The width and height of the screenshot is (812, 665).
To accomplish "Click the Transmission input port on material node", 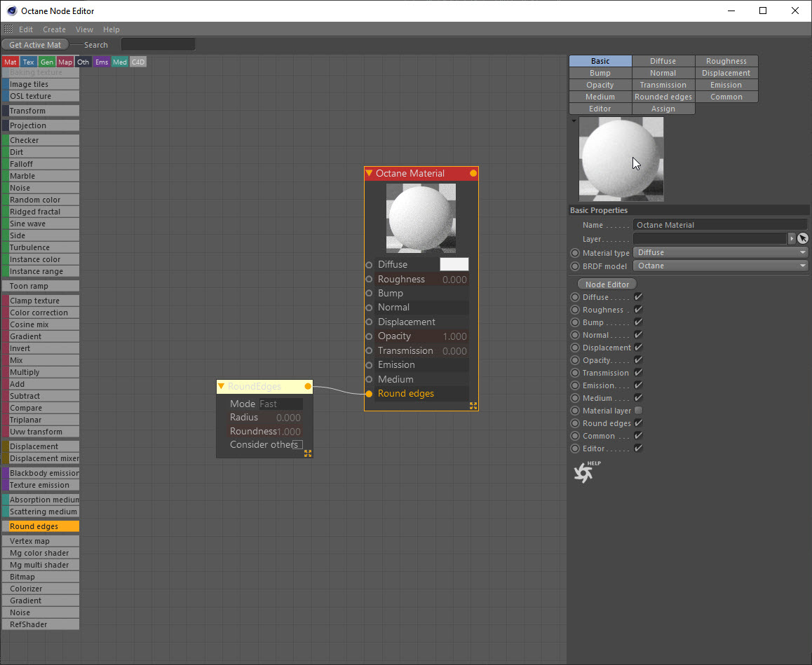I will coord(369,351).
